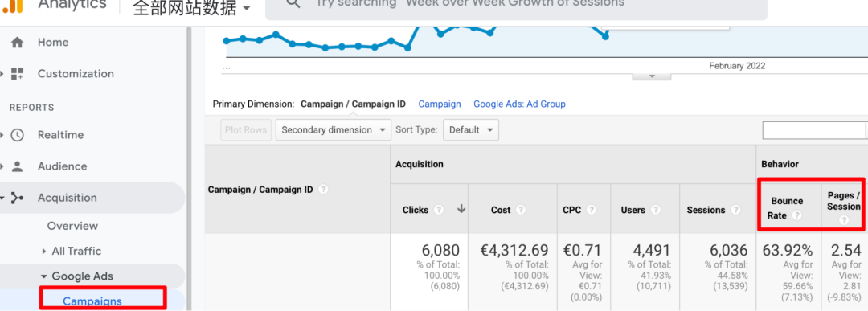868x311 pixels.
Task: Click the help icon beside Bounce Rate
Action: coord(796,215)
